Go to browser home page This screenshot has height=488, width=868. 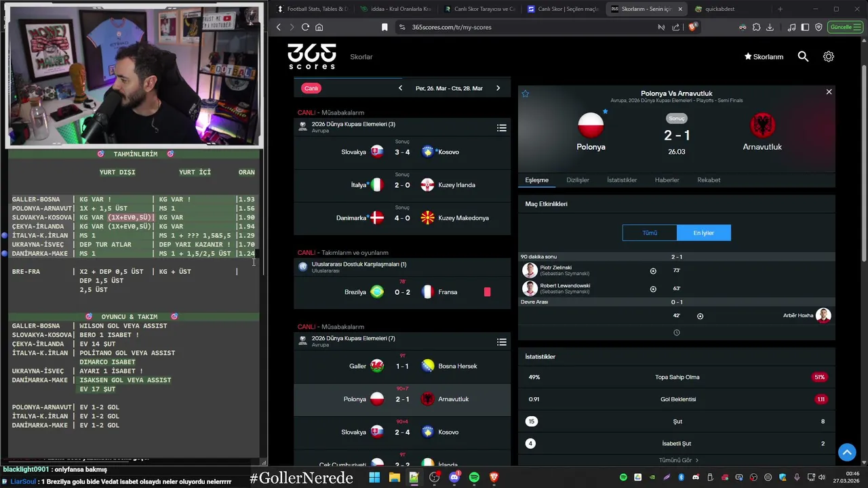pos(319,27)
